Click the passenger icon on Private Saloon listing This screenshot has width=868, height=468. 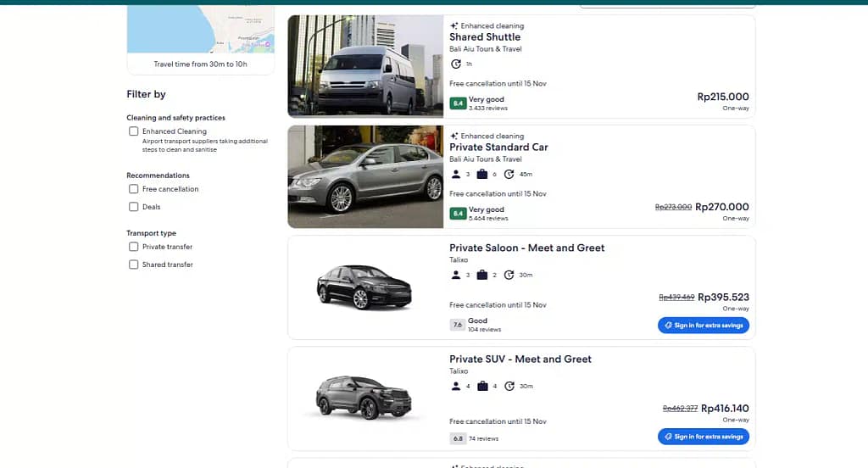click(456, 275)
